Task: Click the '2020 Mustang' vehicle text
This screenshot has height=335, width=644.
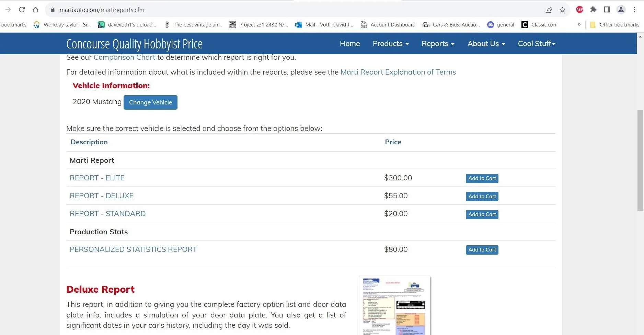Action: [97, 102]
